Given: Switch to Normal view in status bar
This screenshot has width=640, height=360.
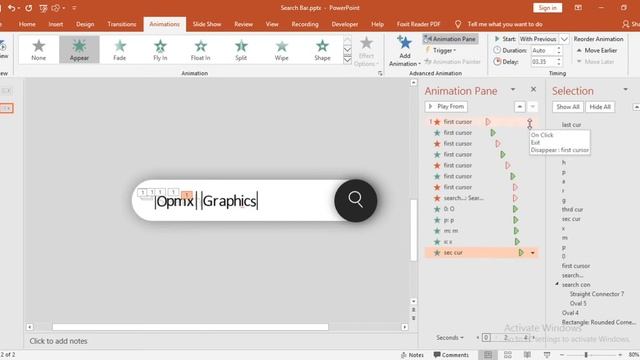Looking at the screenshot, I should pyautogui.click(x=488, y=355).
